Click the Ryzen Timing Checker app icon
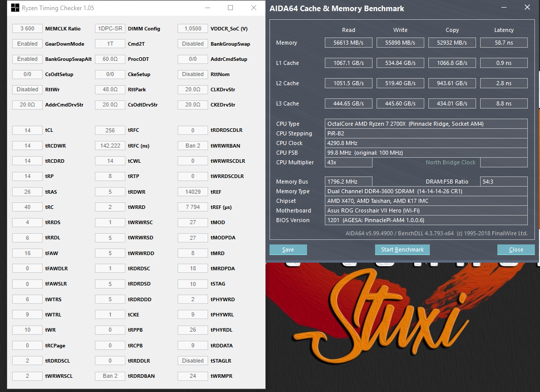This screenshot has width=540, height=392. click(15, 8)
